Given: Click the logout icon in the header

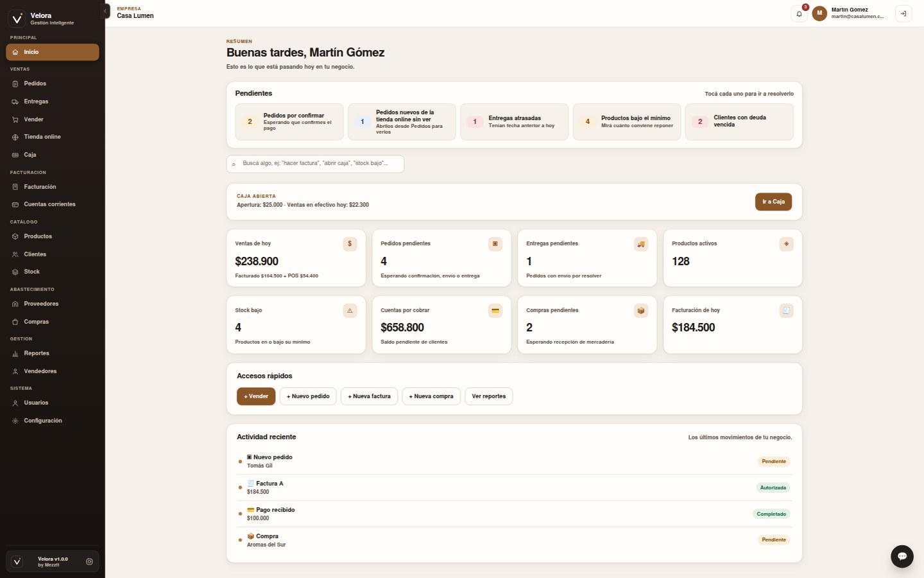Looking at the screenshot, I should [903, 13].
